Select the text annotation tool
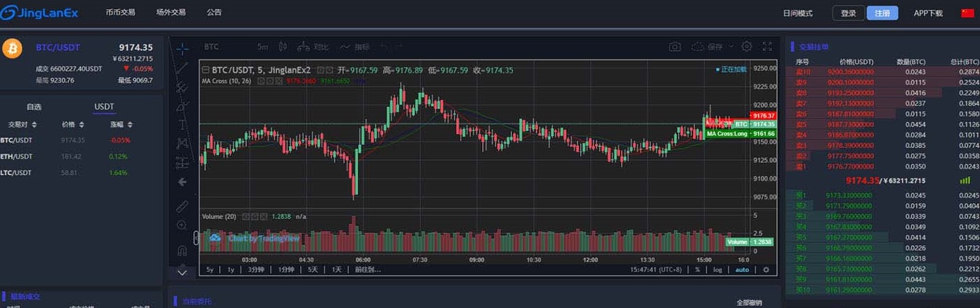This screenshot has width=980, height=308. click(183, 125)
